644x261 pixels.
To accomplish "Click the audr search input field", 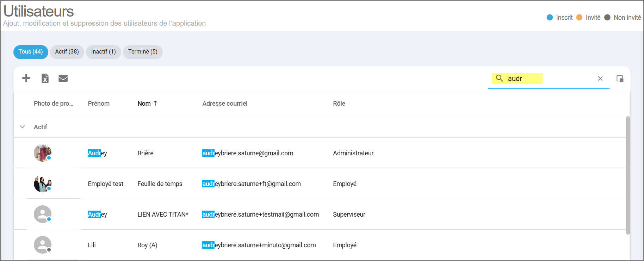I will [x=550, y=79].
